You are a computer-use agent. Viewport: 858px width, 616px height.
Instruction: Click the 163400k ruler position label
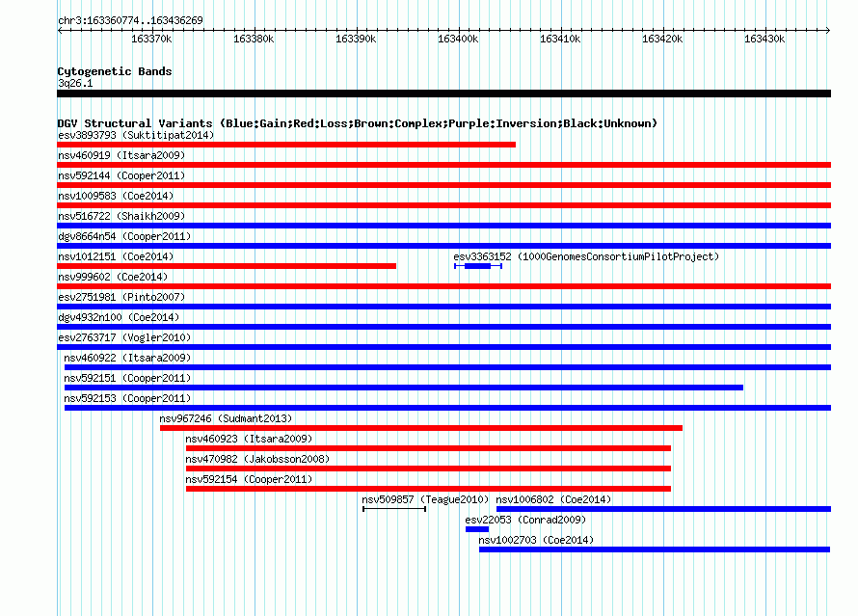(x=458, y=39)
